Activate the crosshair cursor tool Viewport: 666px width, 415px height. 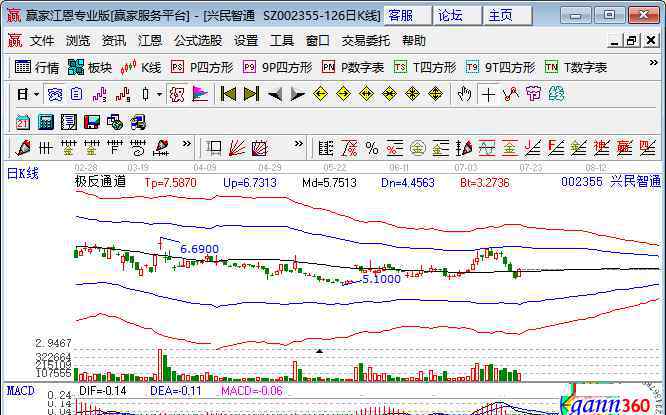tap(488, 94)
